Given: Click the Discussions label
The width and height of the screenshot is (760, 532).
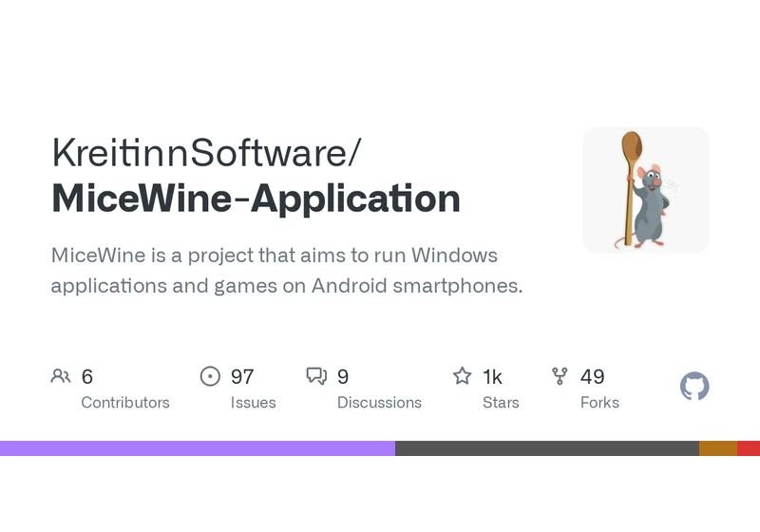Looking at the screenshot, I should pyautogui.click(x=379, y=403).
